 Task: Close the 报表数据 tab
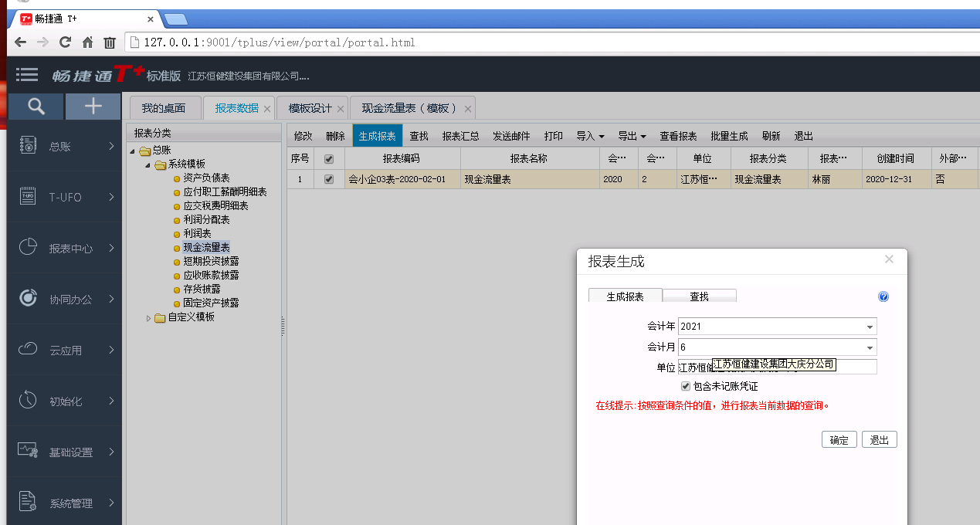[267, 109]
